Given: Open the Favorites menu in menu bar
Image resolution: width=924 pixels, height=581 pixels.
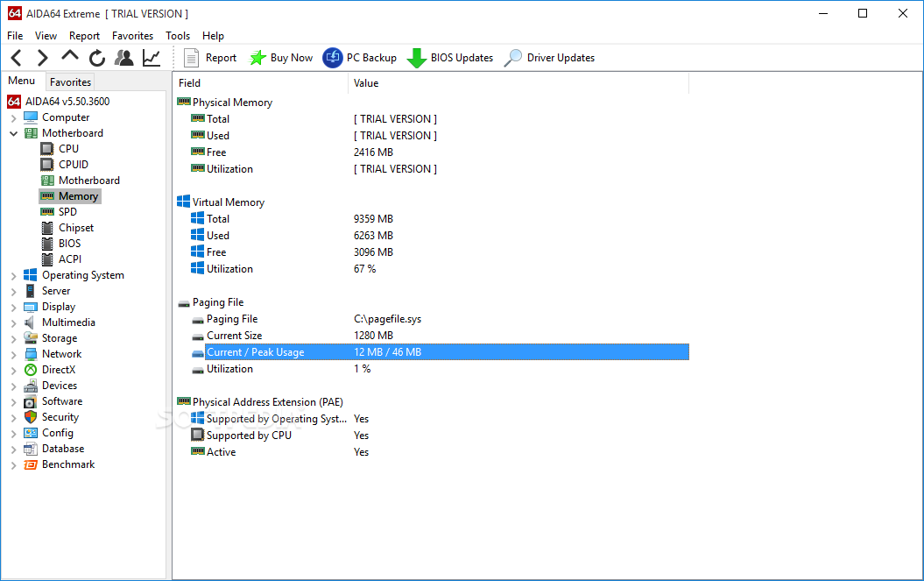Looking at the screenshot, I should click(132, 36).
